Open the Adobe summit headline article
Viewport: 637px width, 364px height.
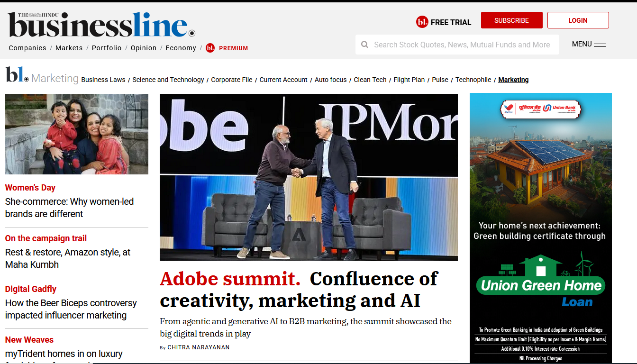(299, 290)
